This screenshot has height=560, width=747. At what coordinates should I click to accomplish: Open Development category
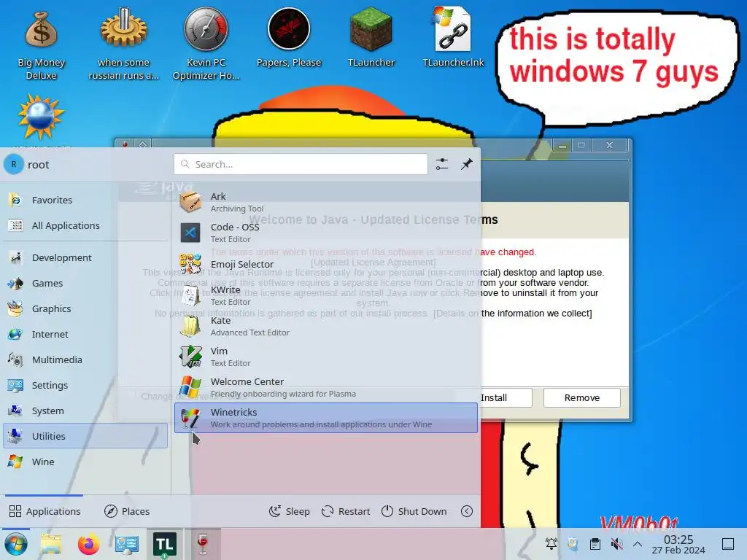point(86,257)
